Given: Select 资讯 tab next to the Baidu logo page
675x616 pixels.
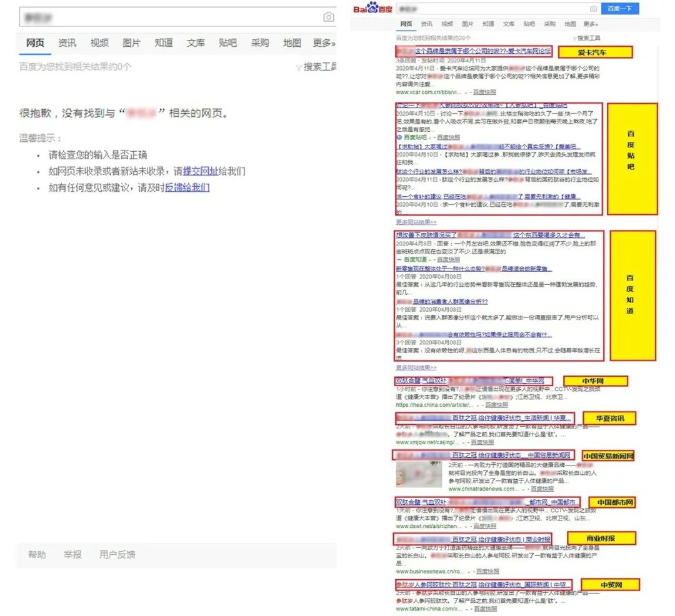Looking at the screenshot, I should pos(427,24).
